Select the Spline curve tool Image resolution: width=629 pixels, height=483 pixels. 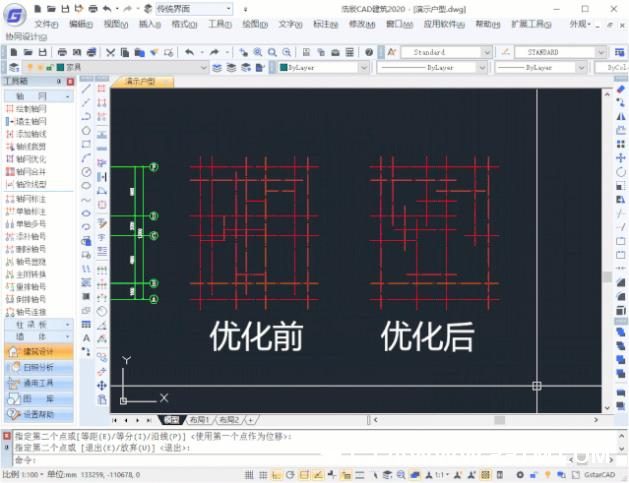pyautogui.click(x=86, y=199)
